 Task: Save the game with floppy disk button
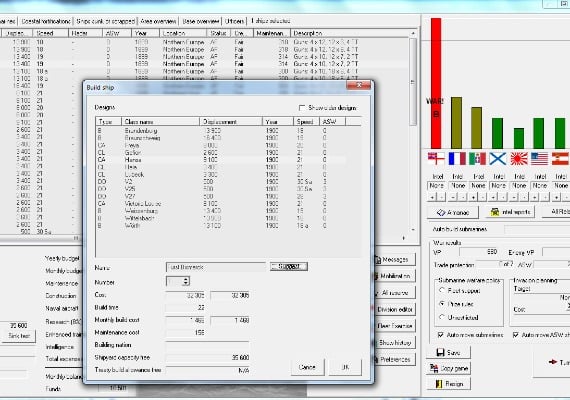(449, 352)
